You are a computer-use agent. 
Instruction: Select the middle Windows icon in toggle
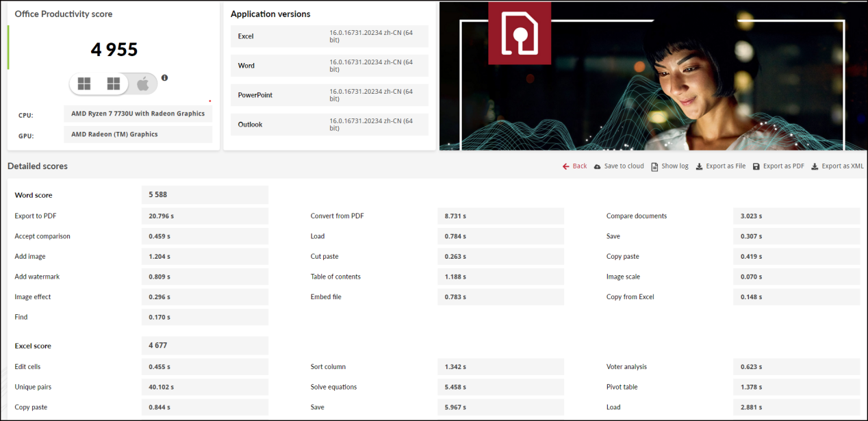click(114, 84)
